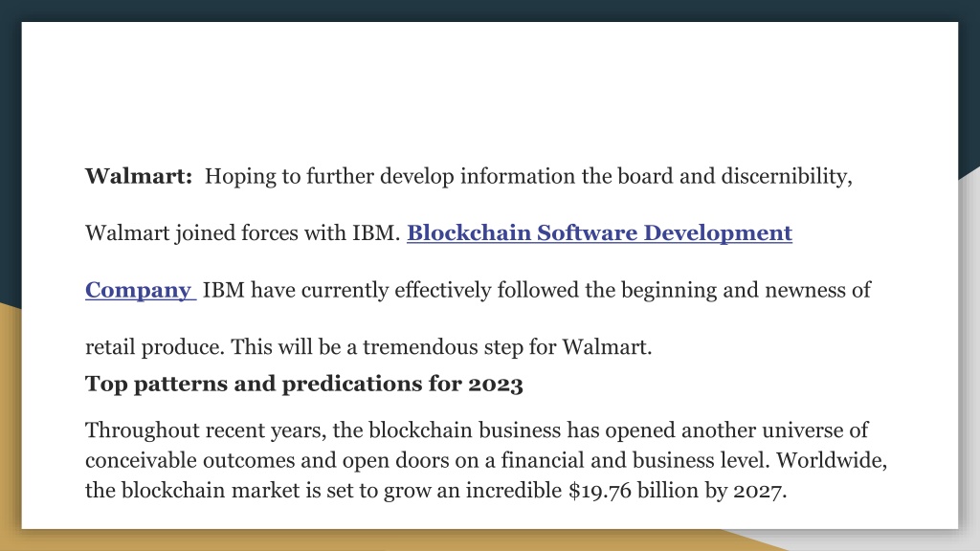Follow the underlined Company link
The image size is (980, 551).
click(x=141, y=291)
